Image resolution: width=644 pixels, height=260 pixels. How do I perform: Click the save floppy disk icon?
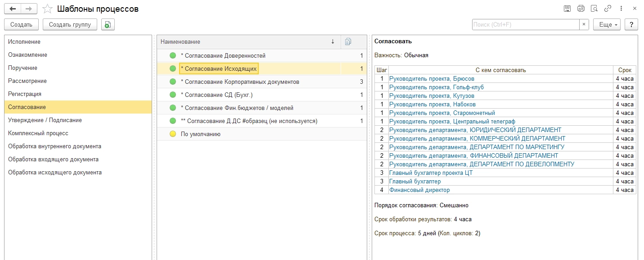(x=567, y=9)
